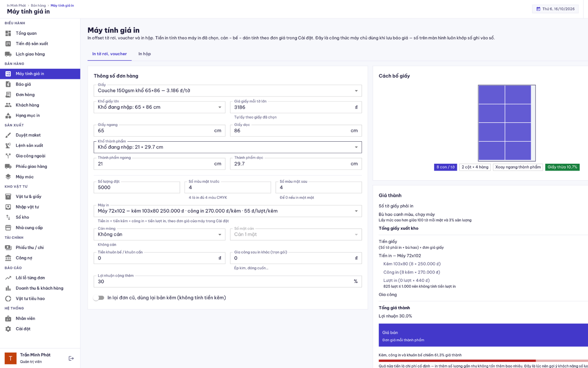588x368 pixels.
Task: Switch to In hộp tab
Action: tap(145, 54)
